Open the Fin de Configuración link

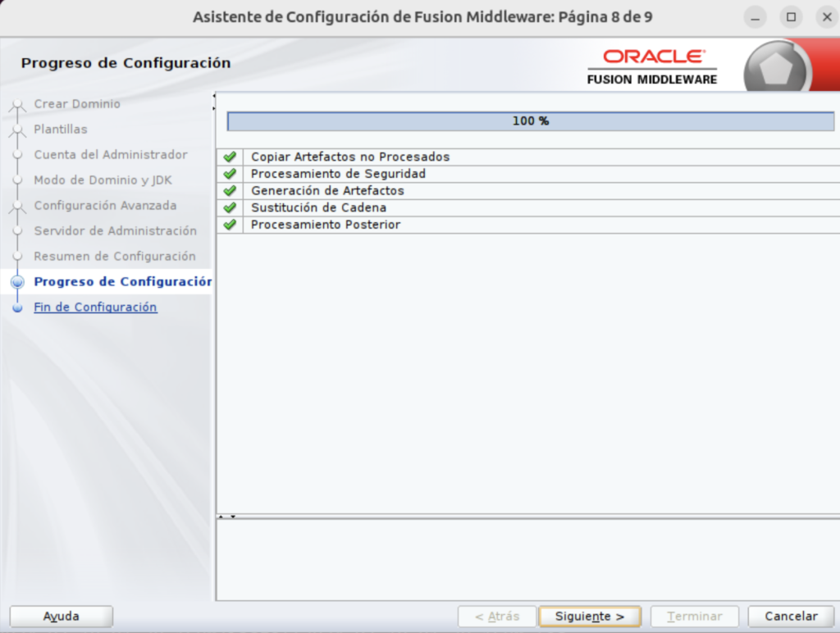point(95,307)
